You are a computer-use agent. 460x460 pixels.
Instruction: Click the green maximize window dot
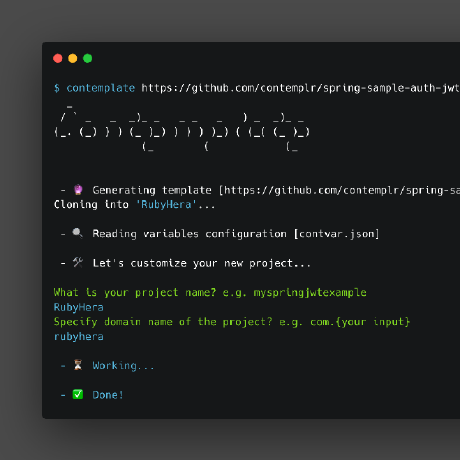click(88, 58)
